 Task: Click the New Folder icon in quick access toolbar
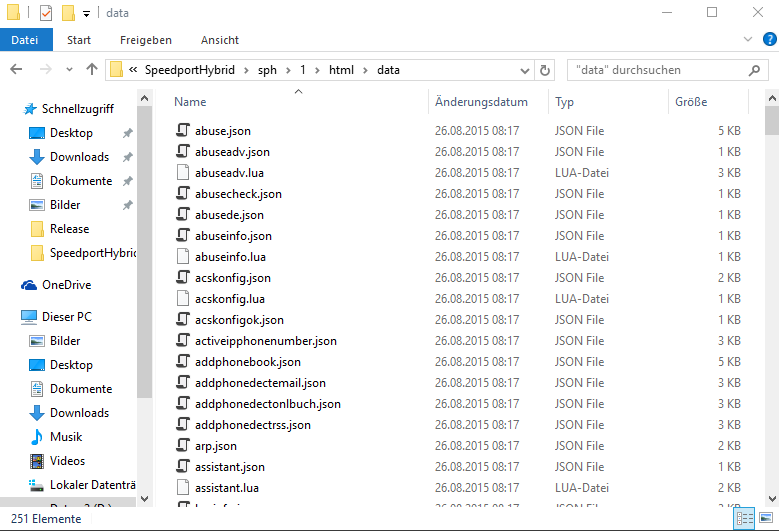[68, 13]
